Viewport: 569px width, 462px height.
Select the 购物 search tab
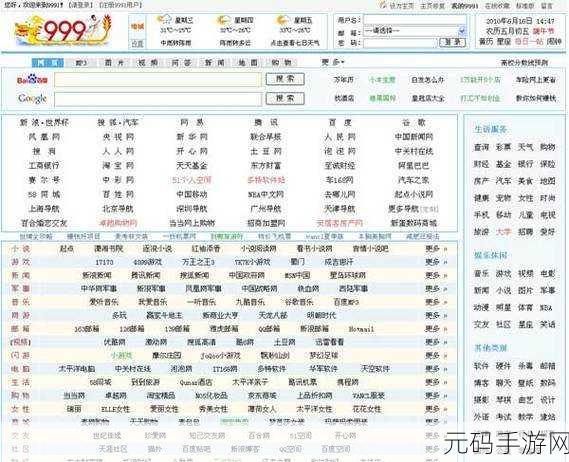281,63
